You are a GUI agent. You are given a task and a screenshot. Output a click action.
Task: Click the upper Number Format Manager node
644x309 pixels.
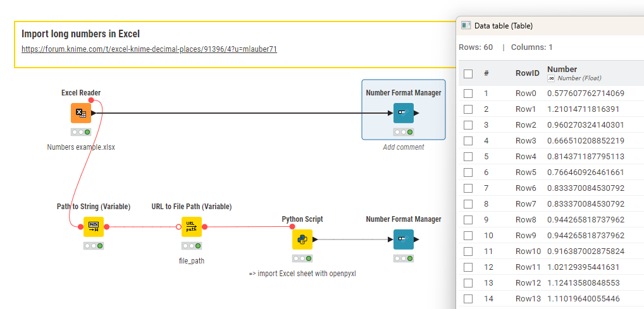[x=403, y=113]
